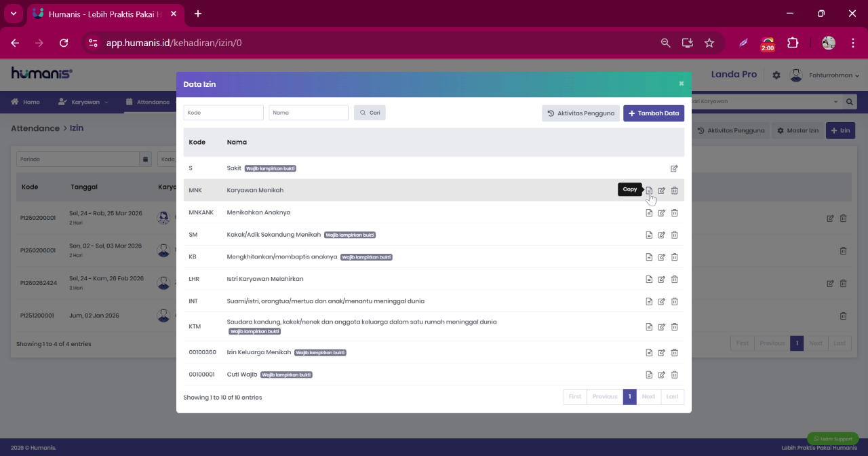Delete the INT leave entry
This screenshot has width=868, height=456.
tap(675, 301)
